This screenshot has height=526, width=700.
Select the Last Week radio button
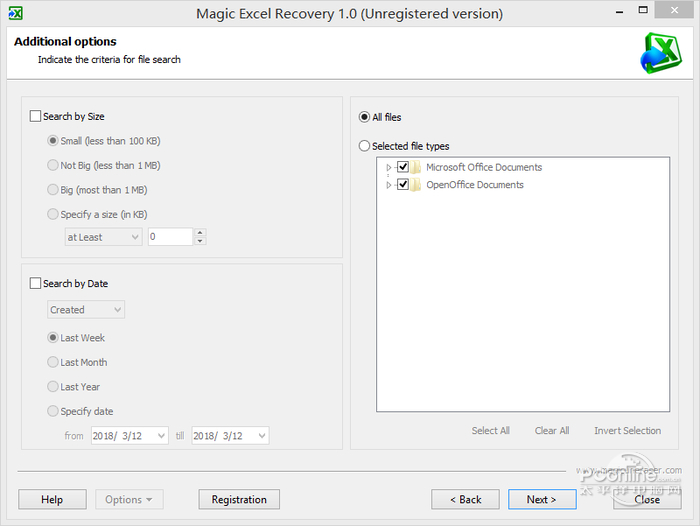tap(53, 338)
